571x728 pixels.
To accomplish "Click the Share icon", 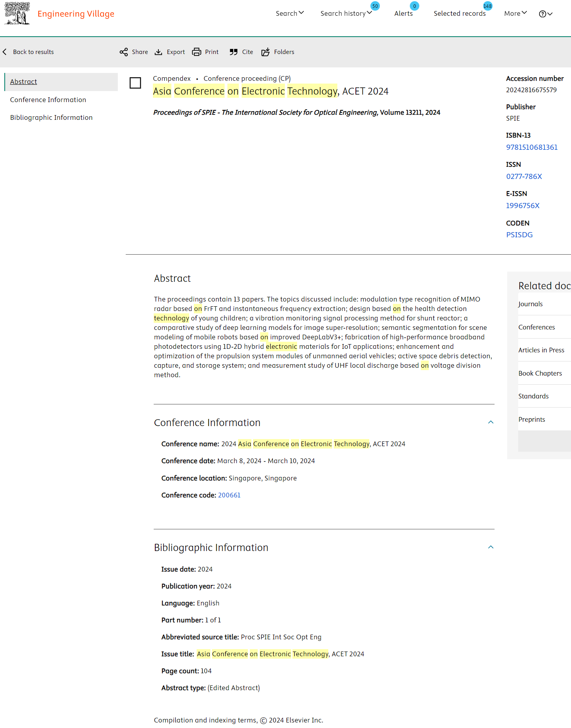I will [124, 52].
